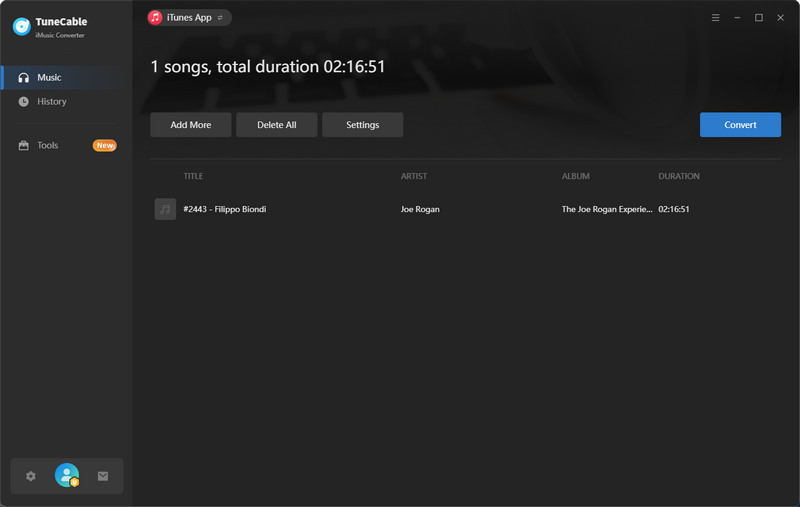Click the music note thumbnail of #2443 track
Image resolution: width=800 pixels, height=507 pixels.
165,209
